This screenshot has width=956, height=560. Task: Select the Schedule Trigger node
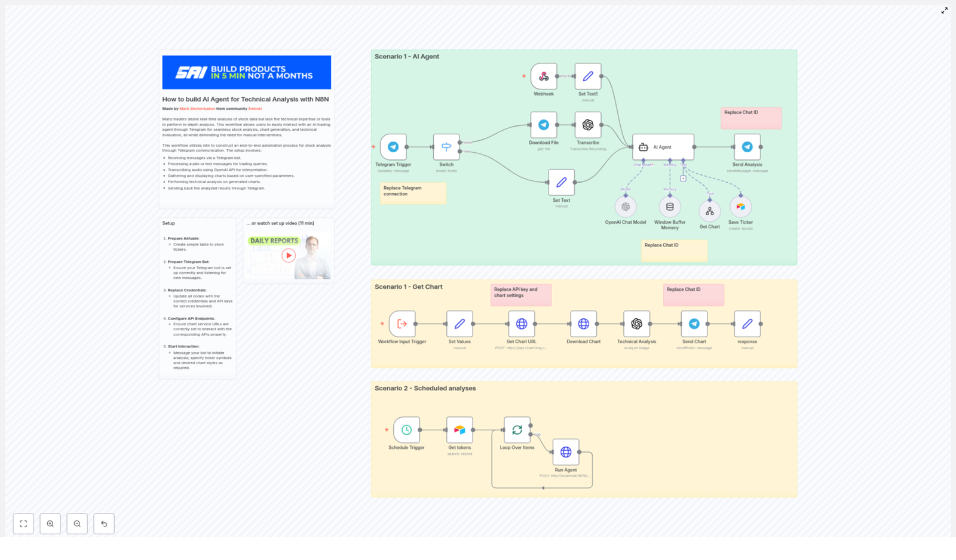coord(406,429)
